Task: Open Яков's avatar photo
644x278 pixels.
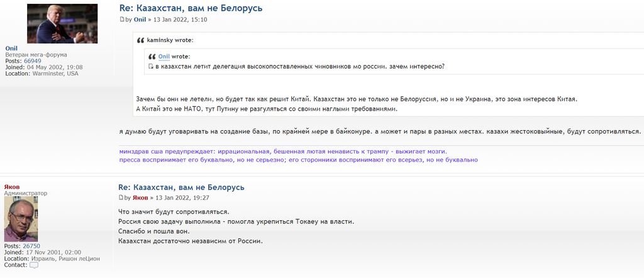Action: pos(21,219)
